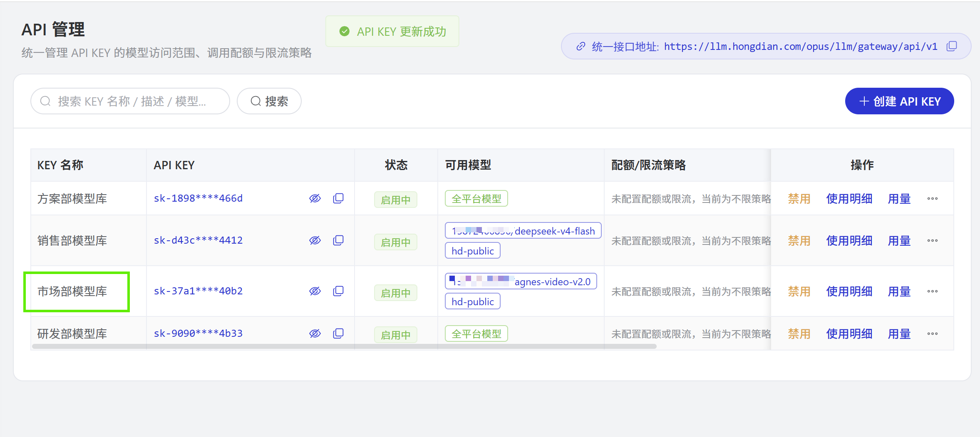Click the 搜索 button
This screenshot has width=980, height=437.
(269, 101)
